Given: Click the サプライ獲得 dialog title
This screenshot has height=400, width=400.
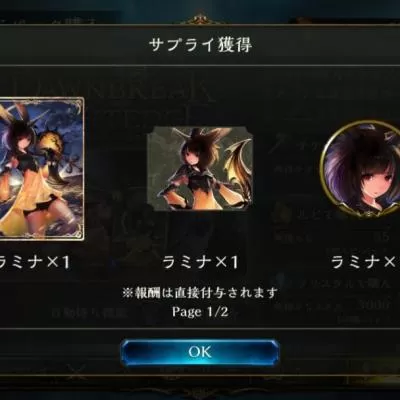Looking at the screenshot, I should (200, 44).
